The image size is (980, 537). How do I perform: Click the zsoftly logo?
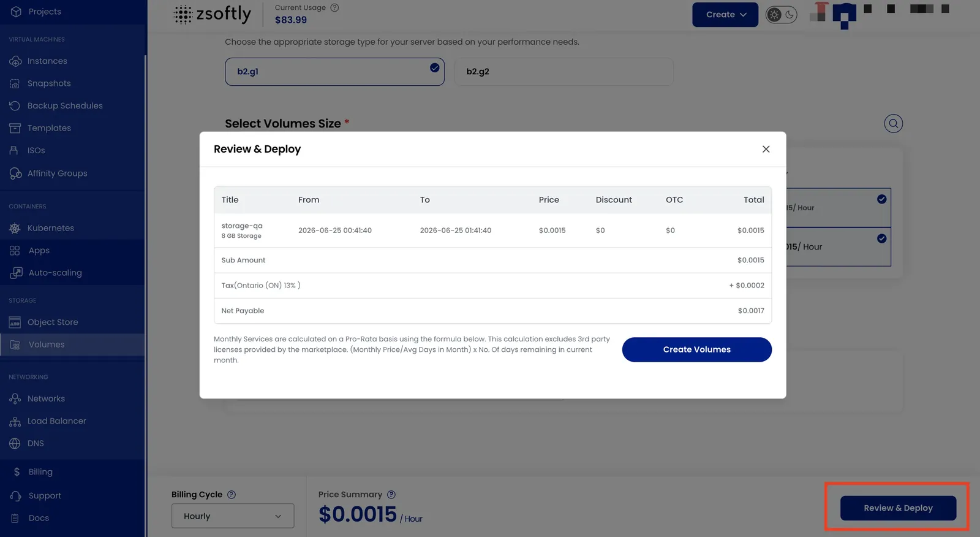[x=213, y=14]
